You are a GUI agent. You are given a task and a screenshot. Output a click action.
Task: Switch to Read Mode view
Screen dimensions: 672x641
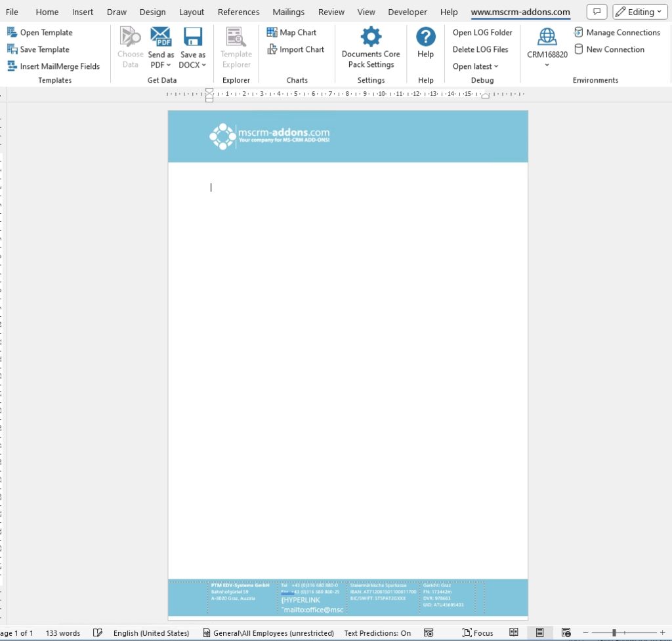tap(513, 632)
